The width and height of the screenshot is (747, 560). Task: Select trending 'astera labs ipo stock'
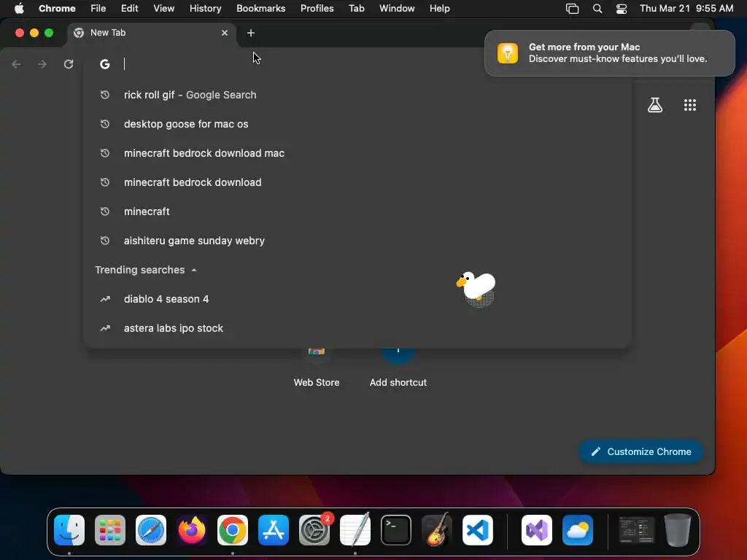coord(357,328)
